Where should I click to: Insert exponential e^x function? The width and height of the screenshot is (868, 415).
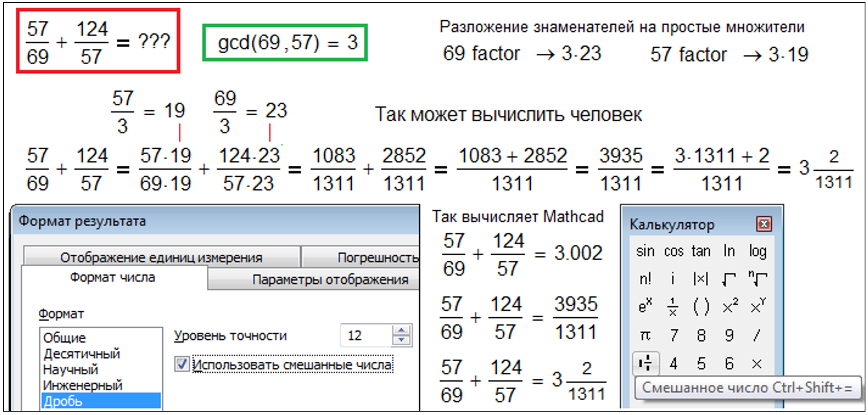(x=645, y=306)
